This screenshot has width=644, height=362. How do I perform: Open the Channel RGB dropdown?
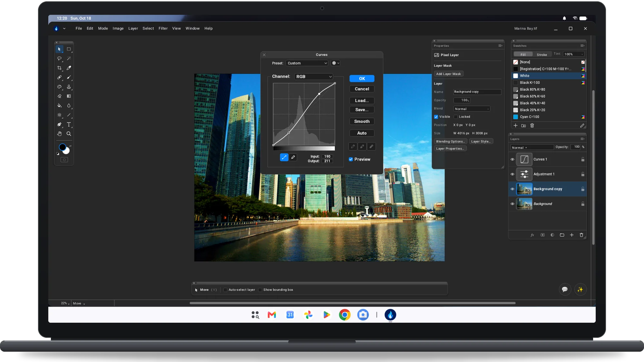pyautogui.click(x=314, y=77)
